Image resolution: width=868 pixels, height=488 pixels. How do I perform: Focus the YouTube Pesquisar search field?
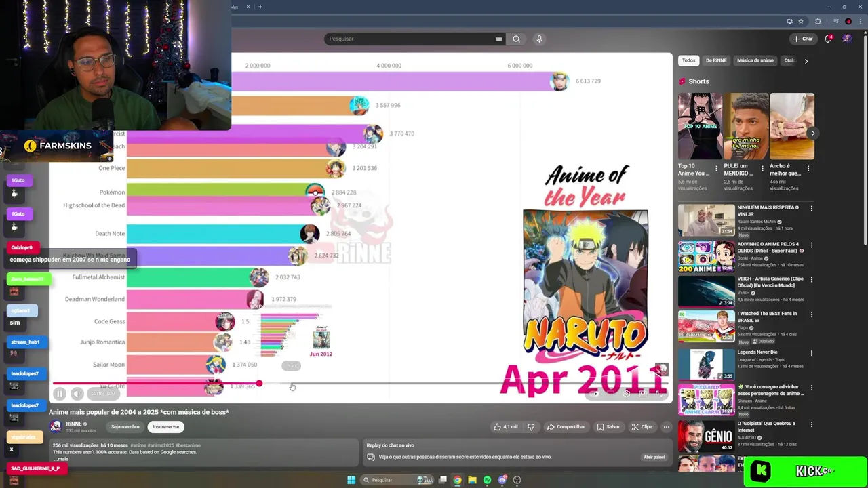(410, 39)
